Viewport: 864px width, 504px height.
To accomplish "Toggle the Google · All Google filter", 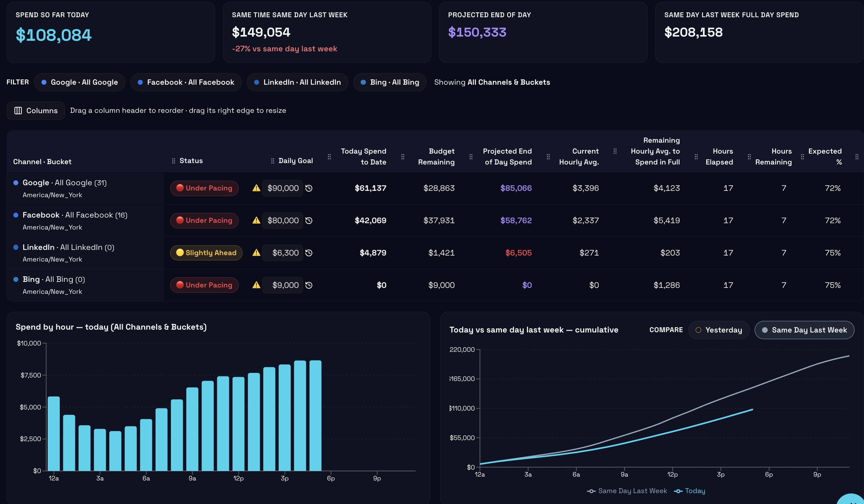I will click(80, 82).
